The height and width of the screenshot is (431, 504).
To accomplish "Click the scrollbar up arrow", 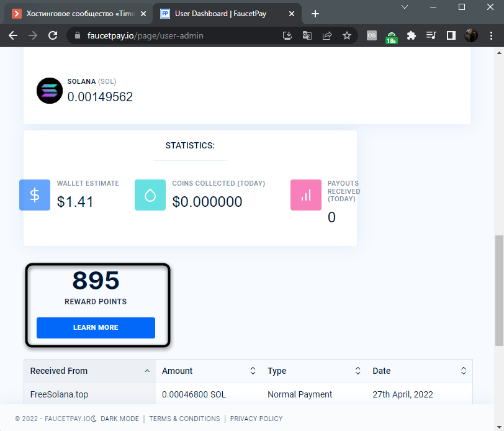I will click(x=499, y=53).
